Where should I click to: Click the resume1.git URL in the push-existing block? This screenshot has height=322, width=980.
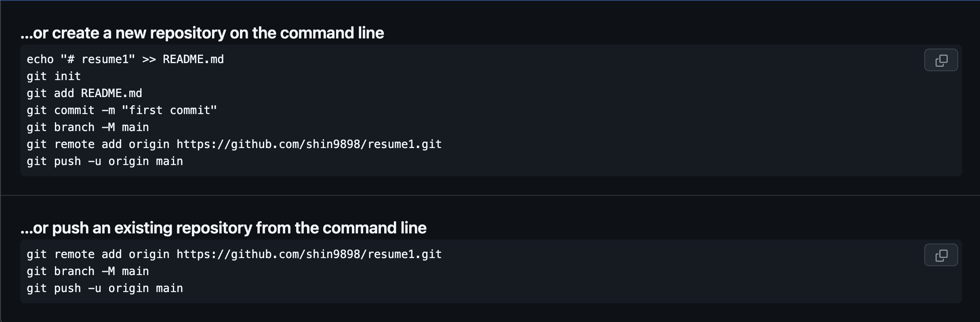tap(309, 254)
